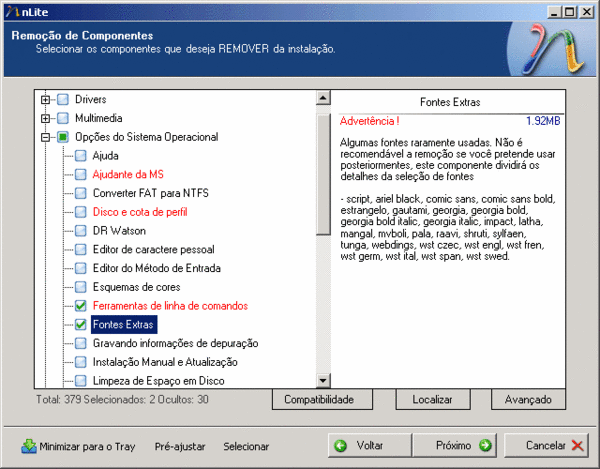Click the green back arrow on Voltar

[x=340, y=446]
